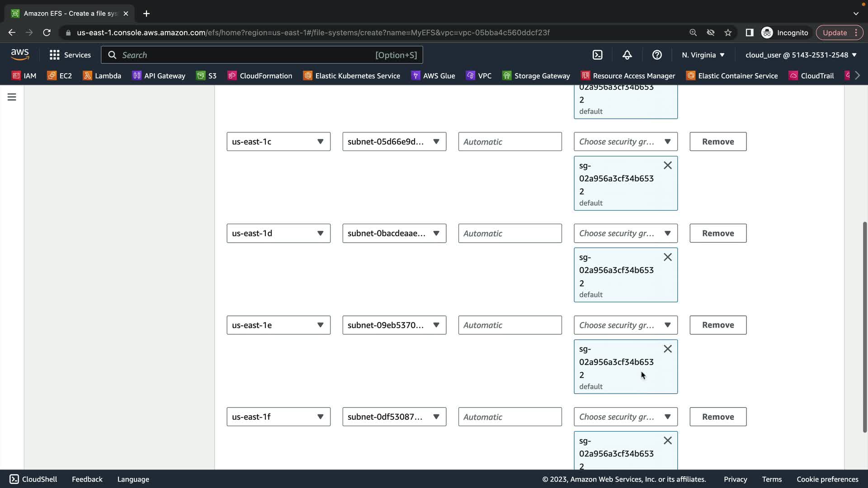The height and width of the screenshot is (488, 868).
Task: Click the Automatic IP field for us-east-1d
Action: pos(510,233)
